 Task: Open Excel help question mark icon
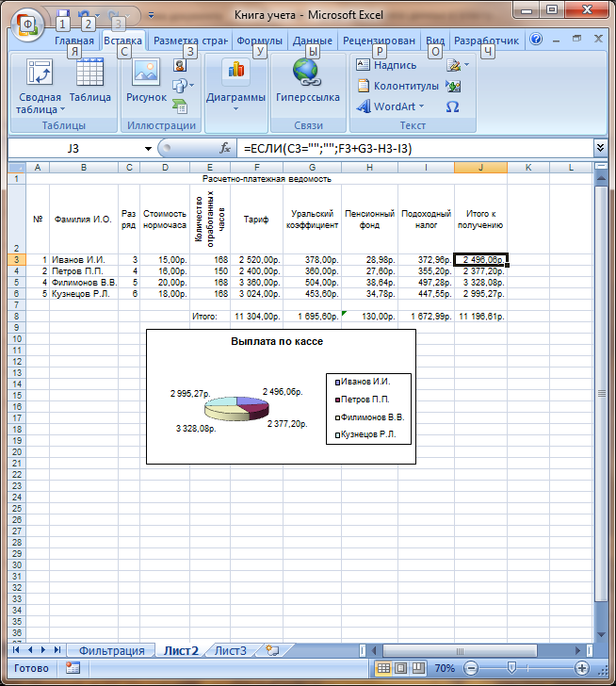click(536, 39)
